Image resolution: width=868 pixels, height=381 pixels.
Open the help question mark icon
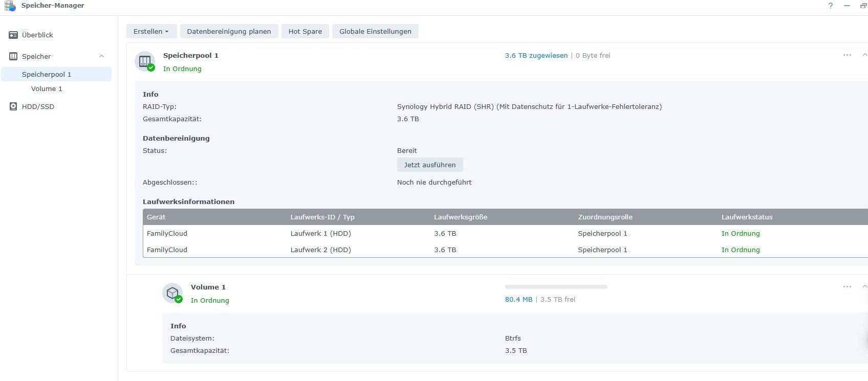(x=831, y=6)
